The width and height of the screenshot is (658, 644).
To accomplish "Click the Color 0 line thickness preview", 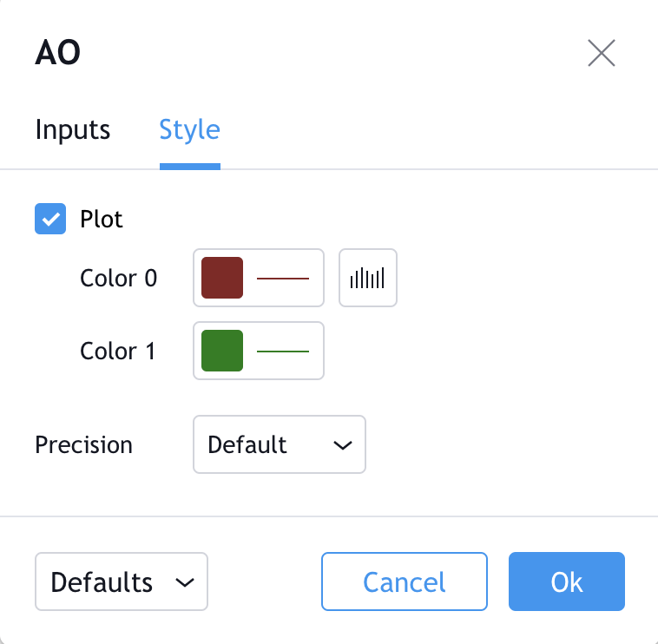I will 283,278.
